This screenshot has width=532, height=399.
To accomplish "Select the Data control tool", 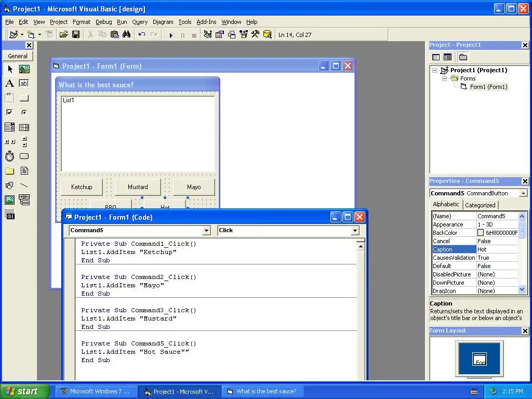I will coord(24,200).
